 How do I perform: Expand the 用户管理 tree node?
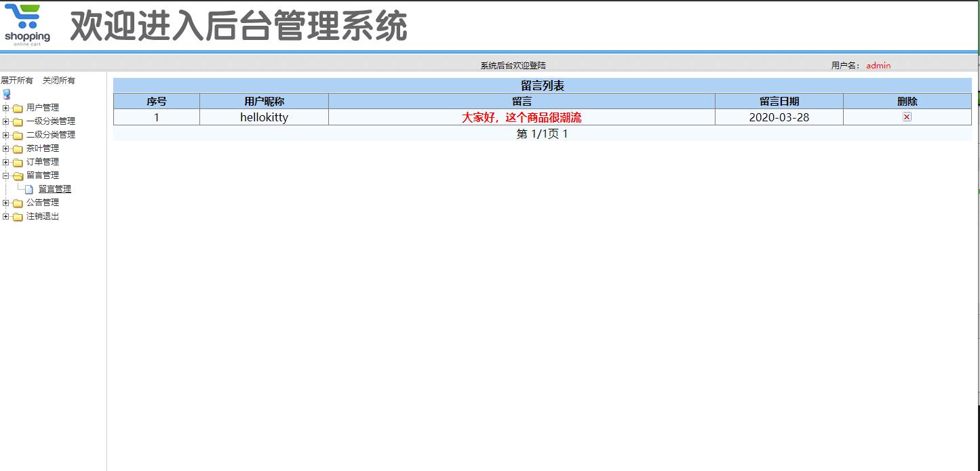(x=5, y=107)
